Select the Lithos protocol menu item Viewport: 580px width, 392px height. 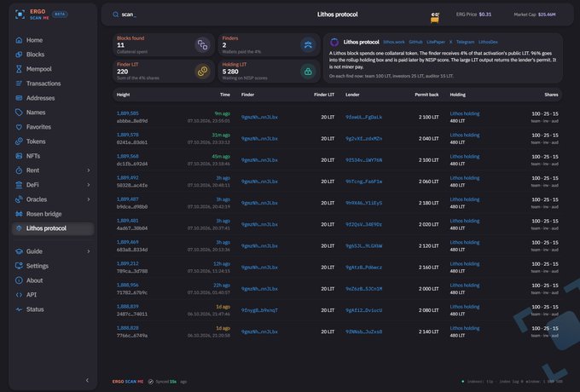[x=53, y=228]
